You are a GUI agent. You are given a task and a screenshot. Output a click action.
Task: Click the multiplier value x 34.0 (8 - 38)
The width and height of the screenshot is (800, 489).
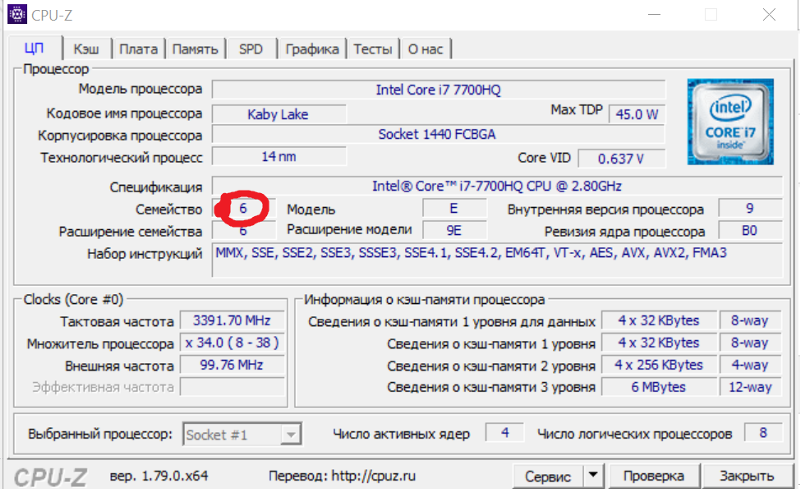232,343
